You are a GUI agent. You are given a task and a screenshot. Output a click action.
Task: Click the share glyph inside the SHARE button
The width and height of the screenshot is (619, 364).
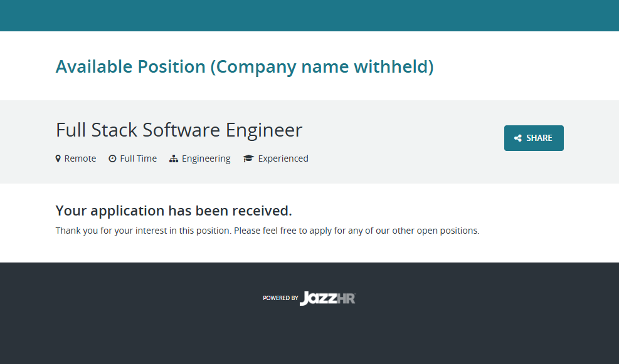518,138
